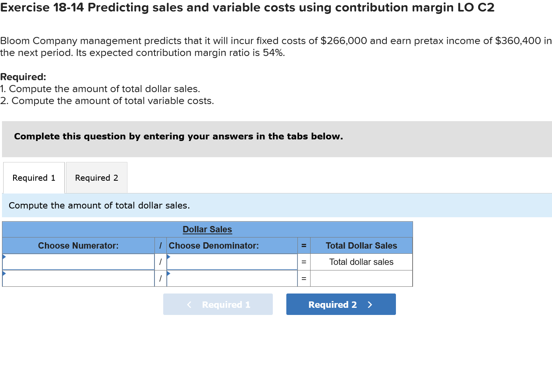Click the Exercise 18-14 title text
552x392 pixels.
coord(247,7)
